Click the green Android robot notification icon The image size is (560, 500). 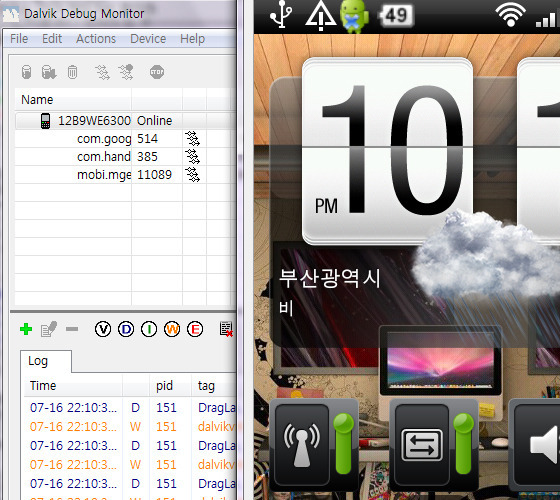[354, 16]
